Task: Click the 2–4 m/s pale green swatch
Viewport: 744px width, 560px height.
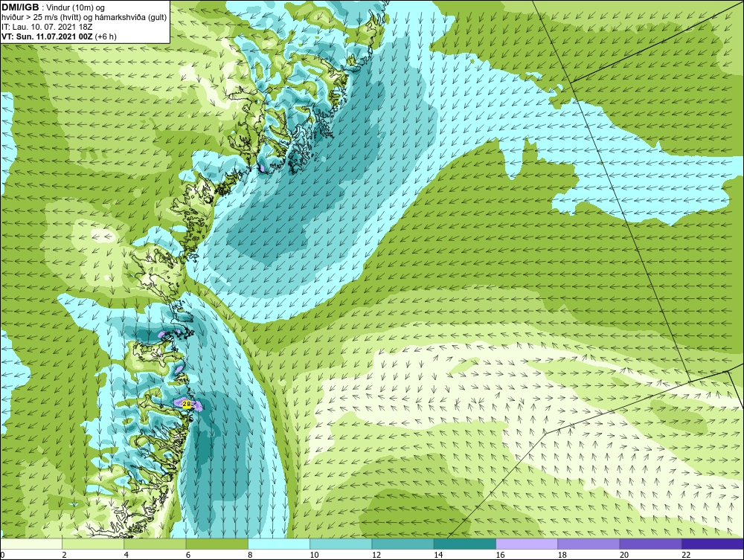Action: click(x=93, y=544)
